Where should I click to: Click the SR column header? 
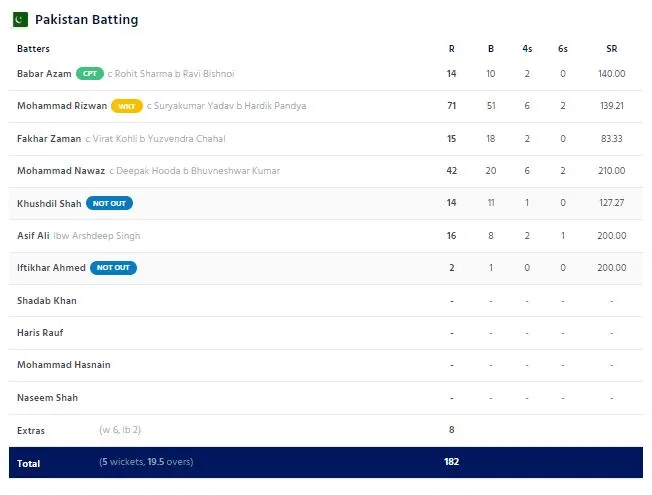[x=611, y=48]
